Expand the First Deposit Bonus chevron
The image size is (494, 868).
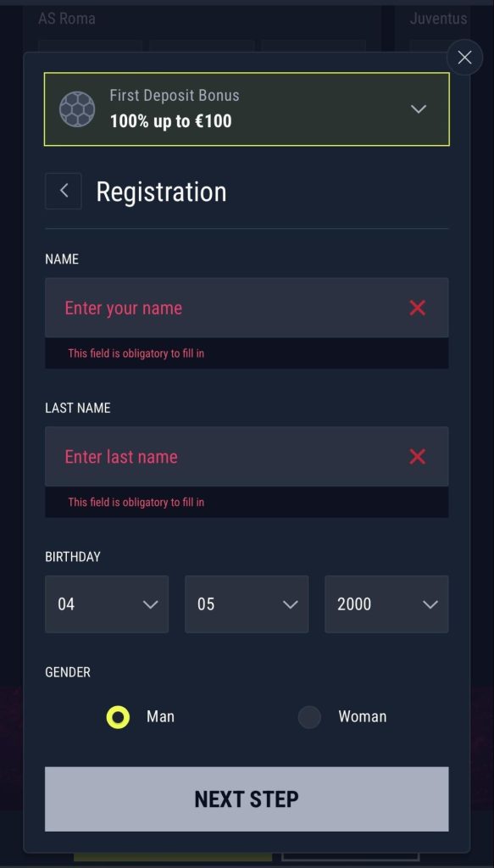(419, 109)
